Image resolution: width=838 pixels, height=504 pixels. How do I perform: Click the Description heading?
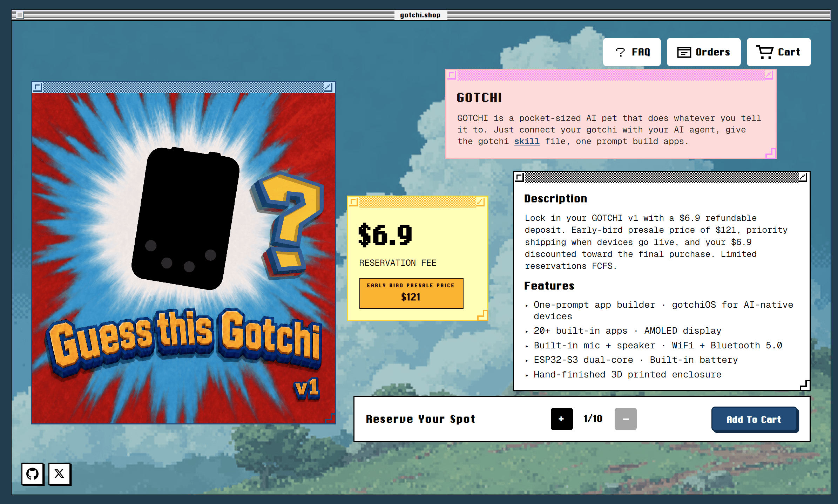pos(555,199)
